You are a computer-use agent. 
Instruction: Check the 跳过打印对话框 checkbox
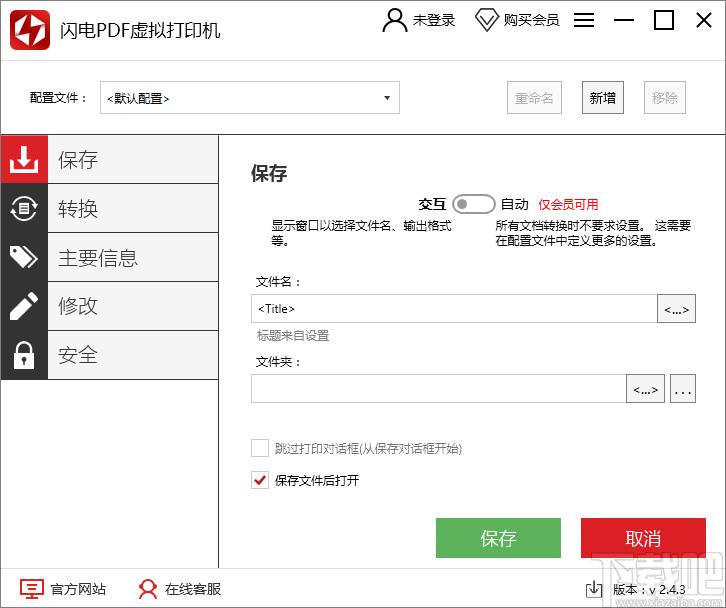point(260,448)
